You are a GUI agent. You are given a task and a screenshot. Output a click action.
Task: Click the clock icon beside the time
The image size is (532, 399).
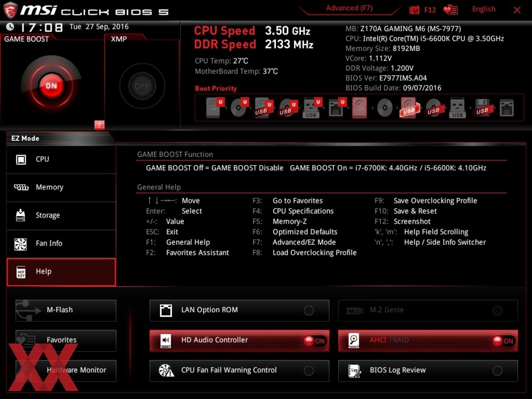10,27
